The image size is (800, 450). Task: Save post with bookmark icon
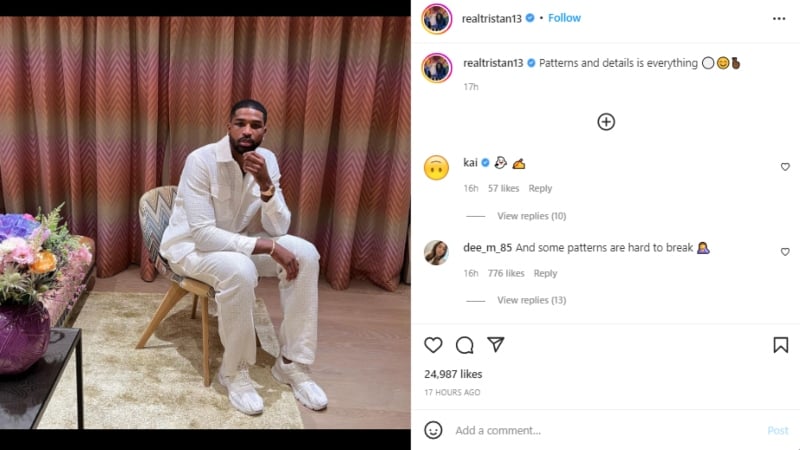pos(780,345)
